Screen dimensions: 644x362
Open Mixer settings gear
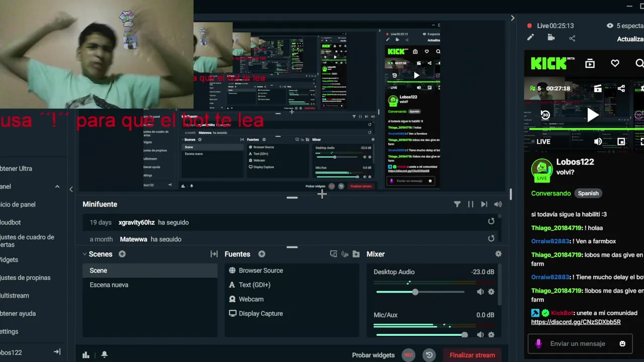click(498, 254)
